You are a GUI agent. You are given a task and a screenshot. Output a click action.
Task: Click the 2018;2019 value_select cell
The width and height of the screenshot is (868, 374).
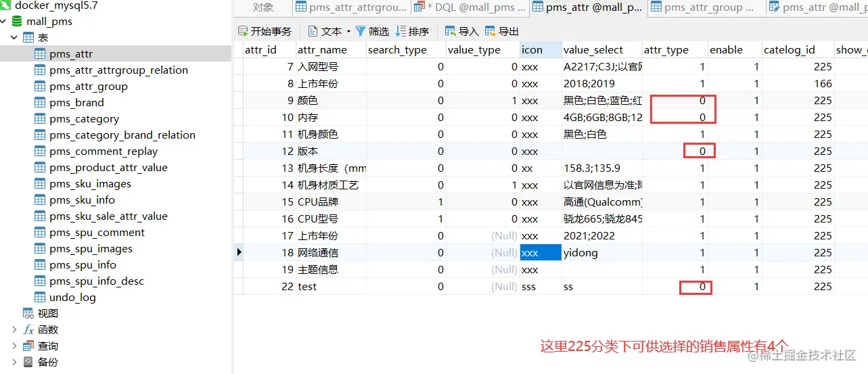pos(602,83)
